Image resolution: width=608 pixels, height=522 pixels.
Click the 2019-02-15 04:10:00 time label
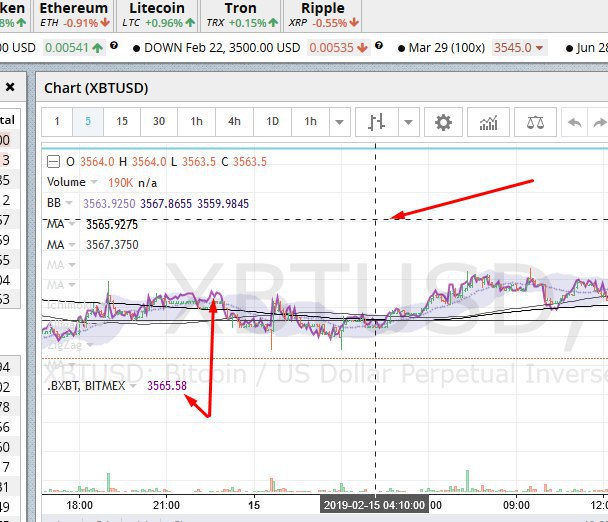374,505
